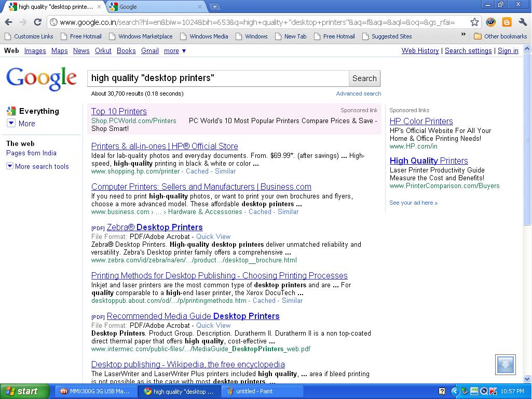Image resolution: width=532 pixels, height=399 pixels.
Task: Click the Search button
Action: 364,78
